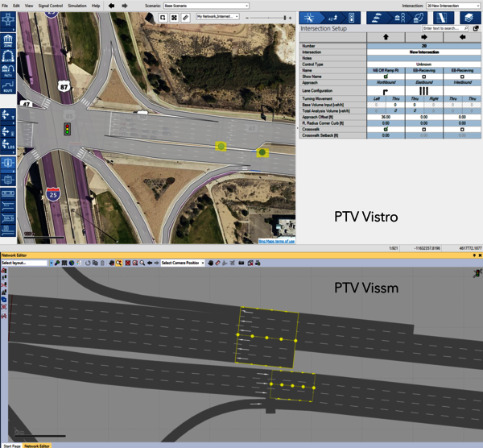Viewport: 483px width, 448px height.
Task: Click the map zoom minus button
Action: click(247, 18)
